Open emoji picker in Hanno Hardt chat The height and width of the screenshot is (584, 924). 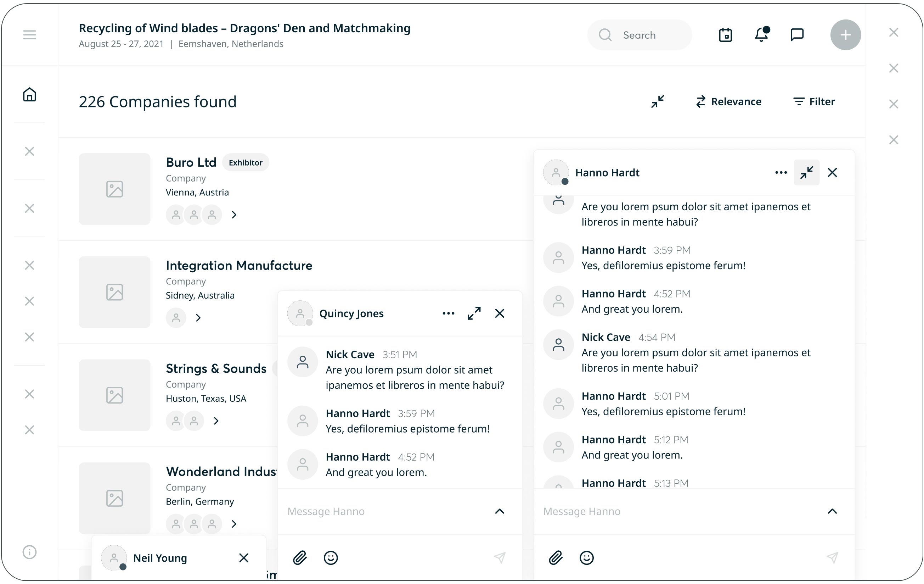pos(586,557)
